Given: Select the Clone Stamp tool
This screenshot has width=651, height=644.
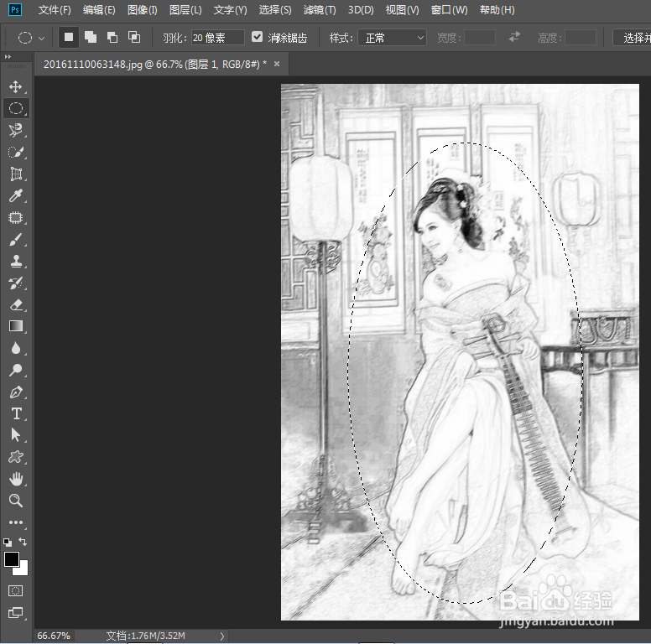Looking at the screenshot, I should click(16, 261).
